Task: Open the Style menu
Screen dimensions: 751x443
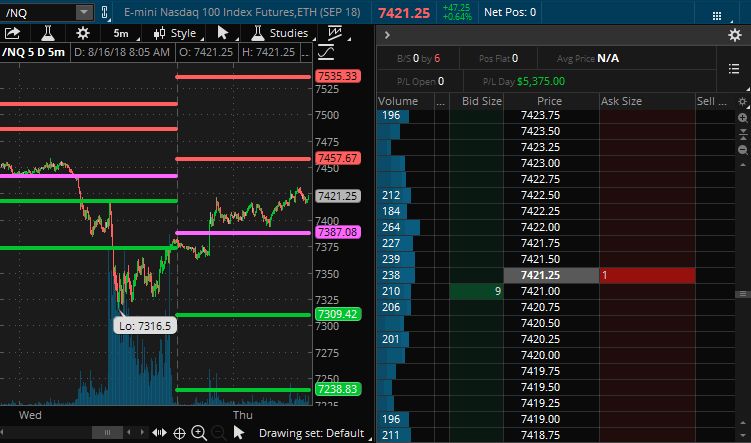Action: point(176,33)
